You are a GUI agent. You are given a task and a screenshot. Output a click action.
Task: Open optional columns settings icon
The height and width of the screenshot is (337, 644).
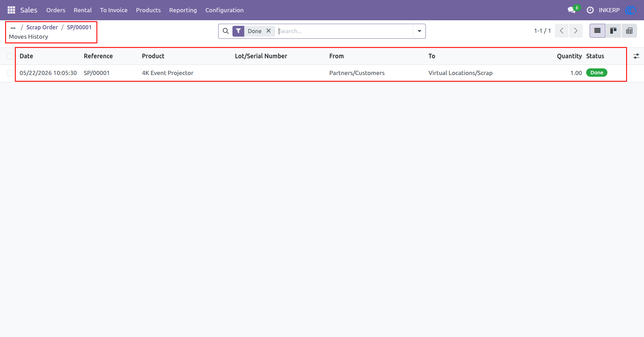(636, 56)
